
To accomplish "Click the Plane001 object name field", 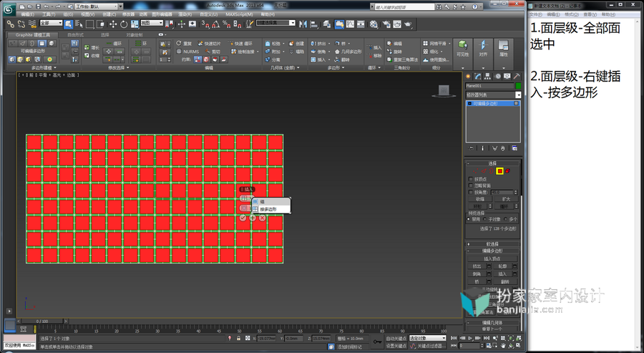I will pos(489,86).
